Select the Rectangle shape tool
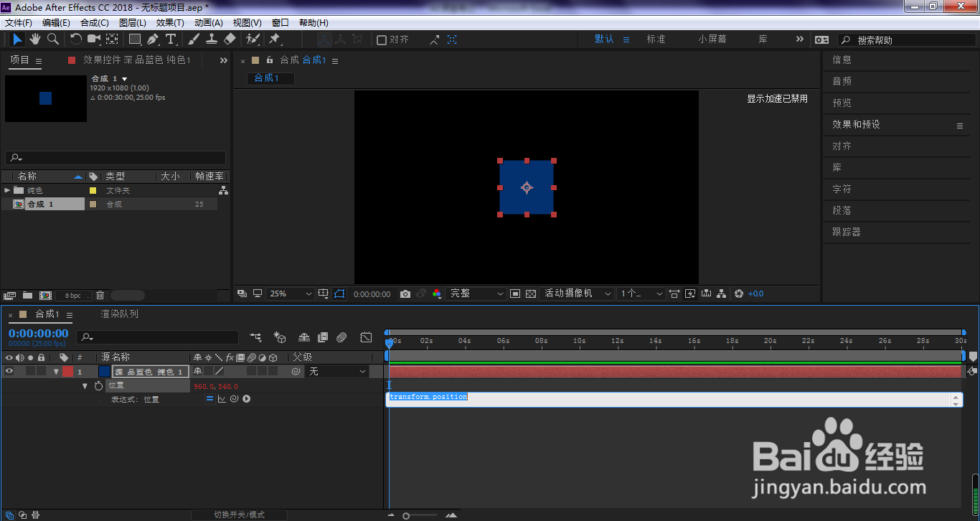This screenshot has width=980, height=521. coord(134,39)
